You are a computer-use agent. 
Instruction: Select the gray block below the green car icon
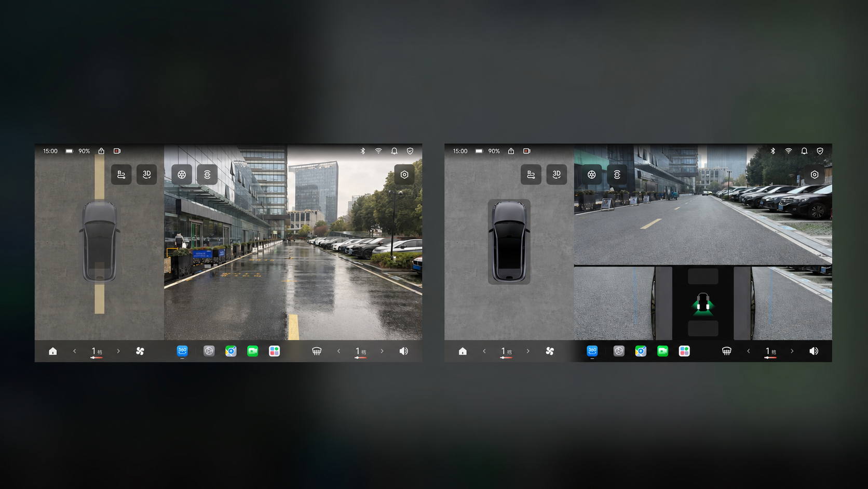(703, 328)
